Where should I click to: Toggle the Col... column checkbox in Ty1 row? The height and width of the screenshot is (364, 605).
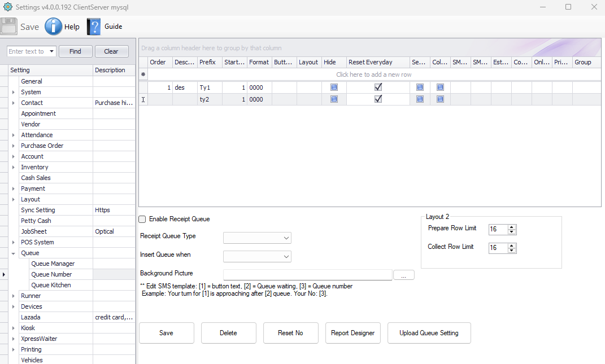click(440, 87)
